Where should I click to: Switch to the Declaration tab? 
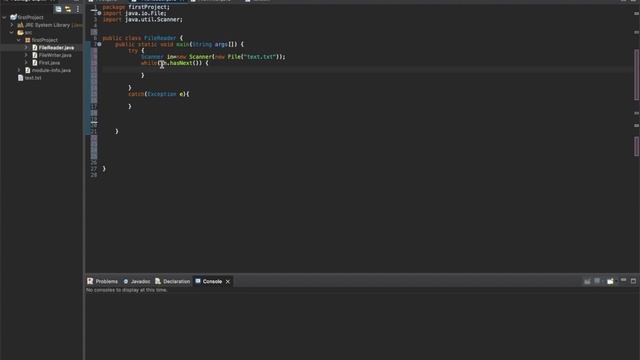[173, 281]
